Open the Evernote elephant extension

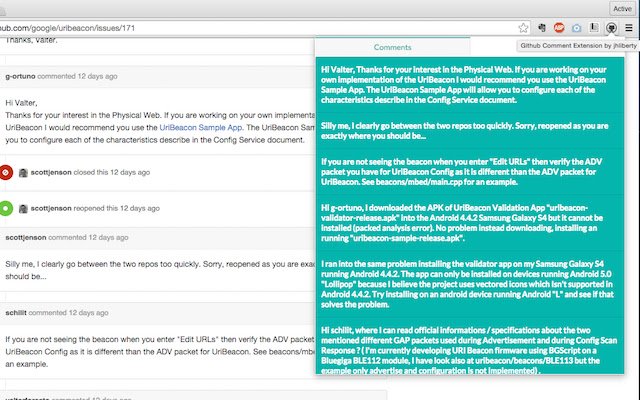pos(542,28)
